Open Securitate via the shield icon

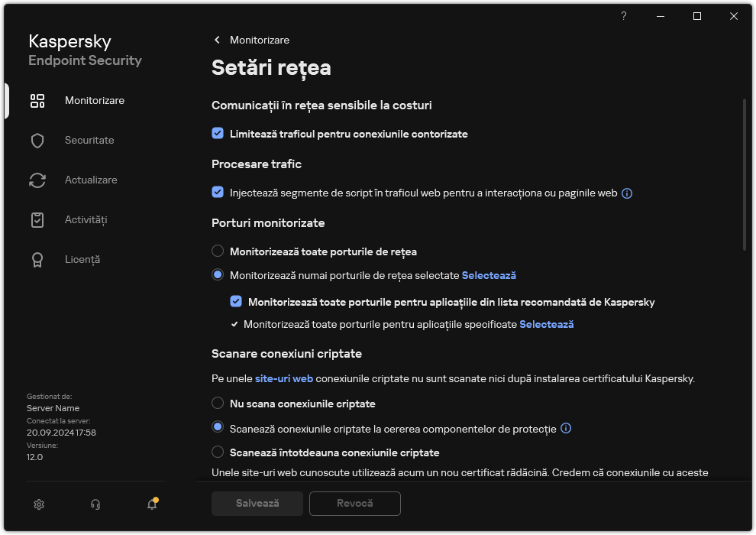[x=37, y=140]
